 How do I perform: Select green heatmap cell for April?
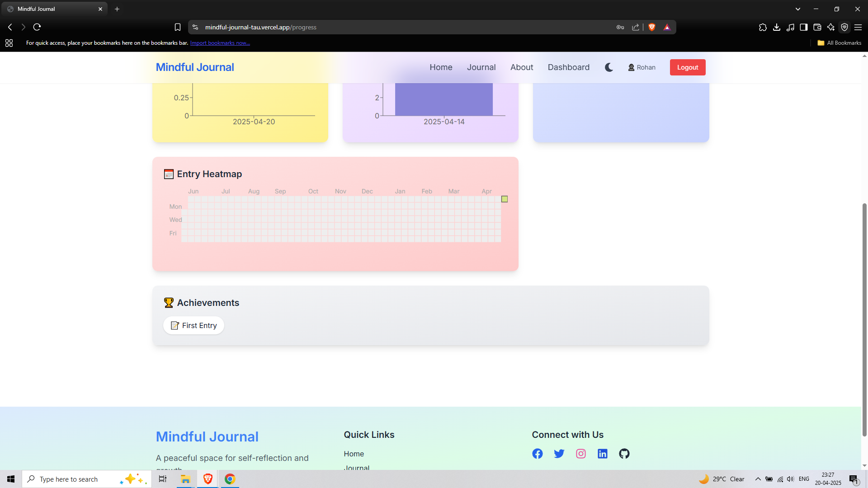point(504,199)
